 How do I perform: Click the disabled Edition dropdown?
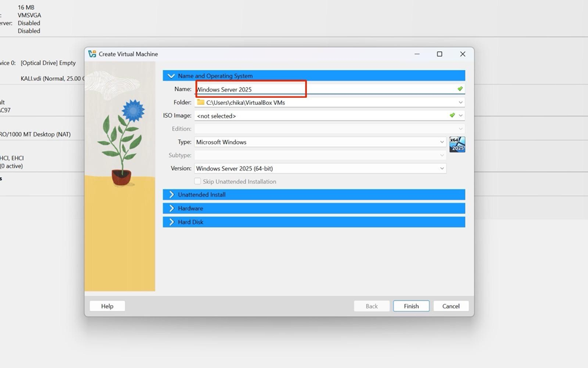click(x=329, y=128)
